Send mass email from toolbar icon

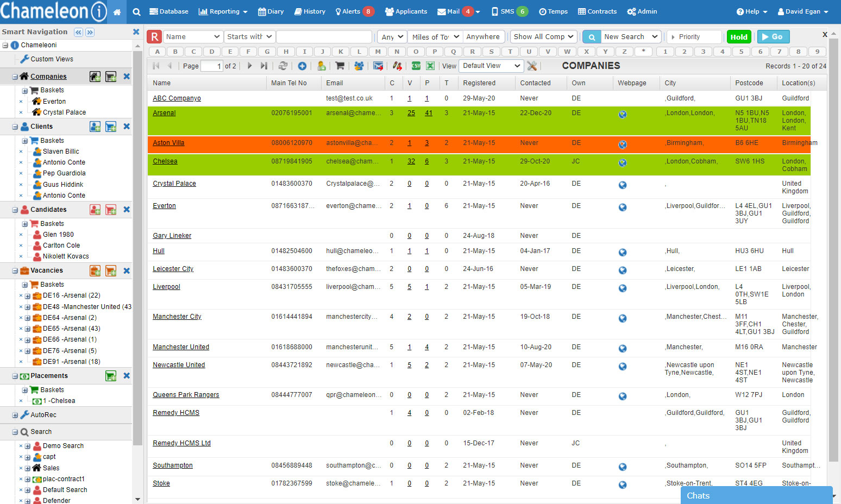(378, 66)
